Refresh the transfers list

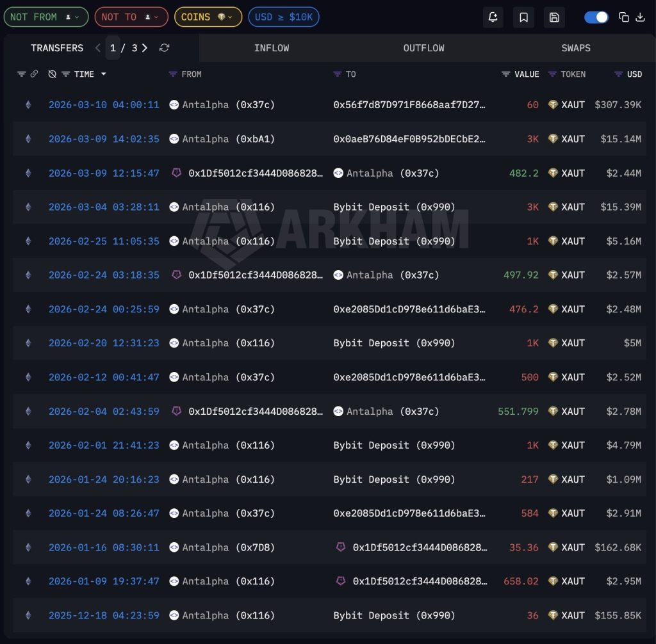point(165,47)
